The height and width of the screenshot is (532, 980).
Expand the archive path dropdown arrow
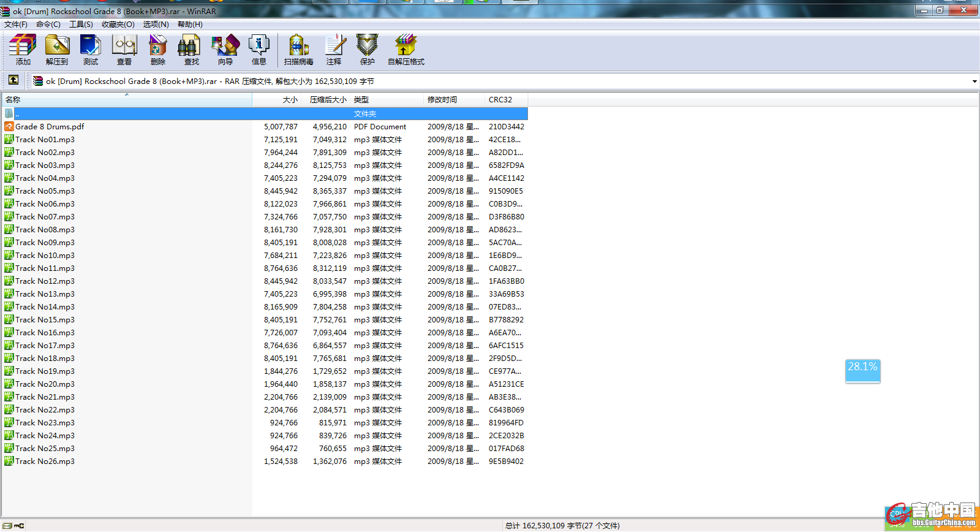point(974,81)
